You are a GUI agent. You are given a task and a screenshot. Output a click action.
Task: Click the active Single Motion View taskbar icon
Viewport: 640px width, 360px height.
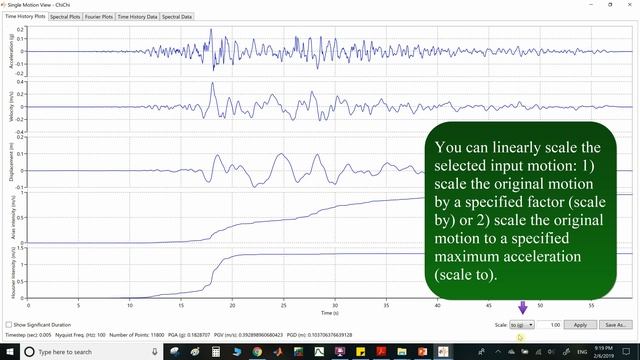pos(443,351)
